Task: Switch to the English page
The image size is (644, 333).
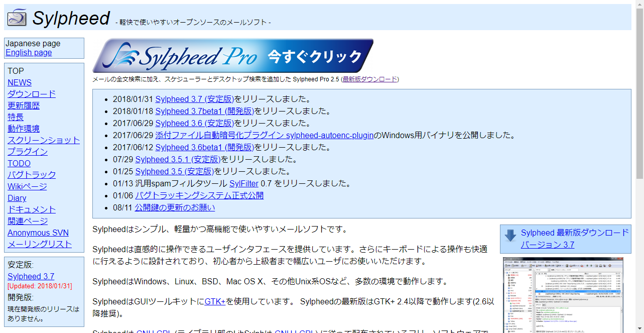Action: pos(29,53)
